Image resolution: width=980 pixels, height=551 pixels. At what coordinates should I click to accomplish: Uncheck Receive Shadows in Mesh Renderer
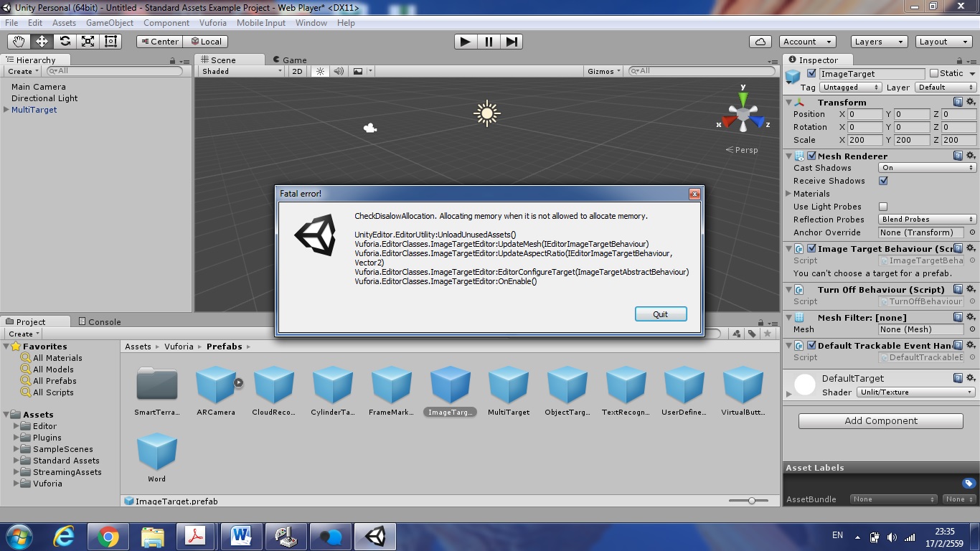pyautogui.click(x=885, y=181)
